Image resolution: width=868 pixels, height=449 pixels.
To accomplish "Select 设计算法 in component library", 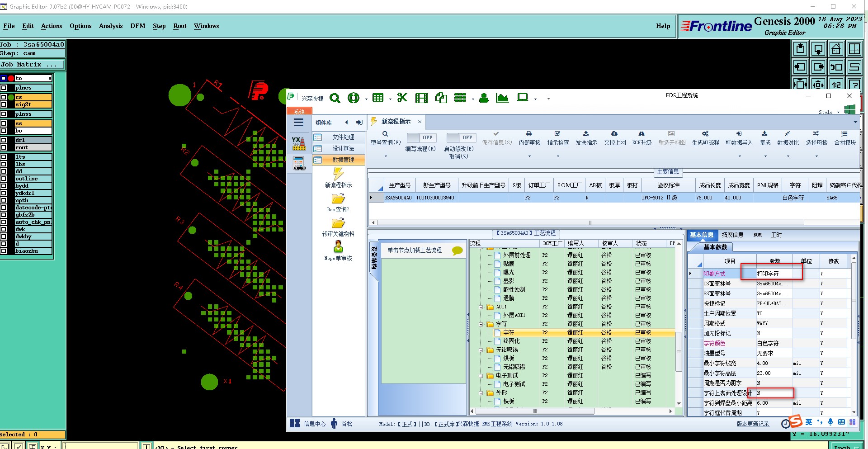I will (x=339, y=148).
